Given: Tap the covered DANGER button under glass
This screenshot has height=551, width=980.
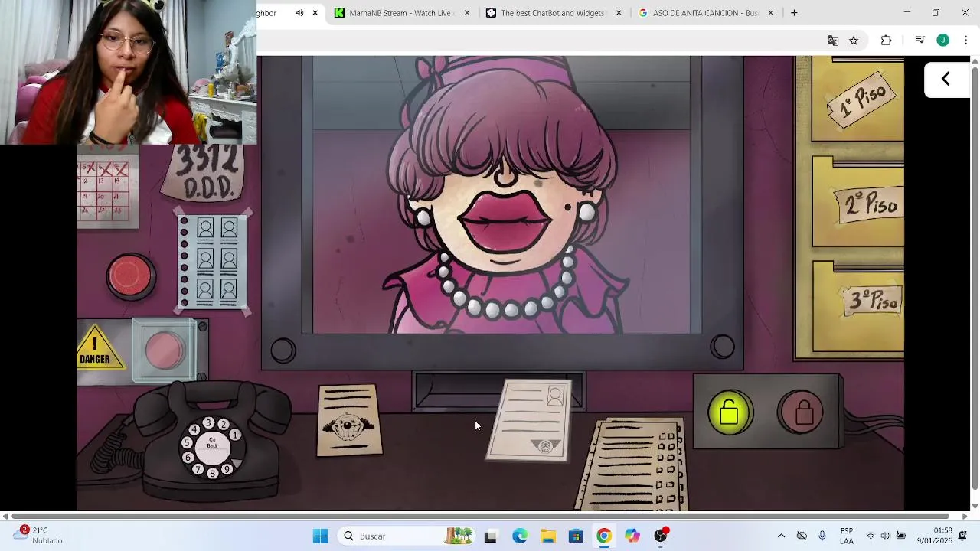Looking at the screenshot, I should tap(164, 350).
